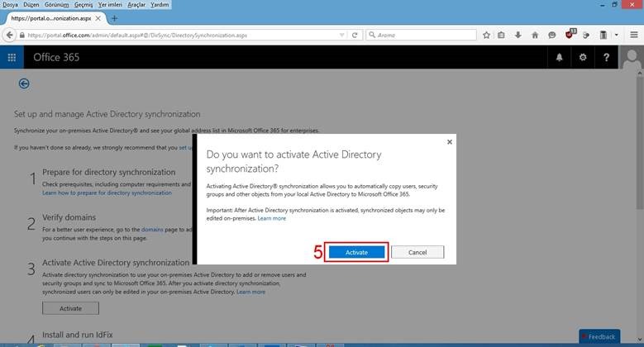Click the extension icon before clipboard
644x347 pixels.
(586, 36)
